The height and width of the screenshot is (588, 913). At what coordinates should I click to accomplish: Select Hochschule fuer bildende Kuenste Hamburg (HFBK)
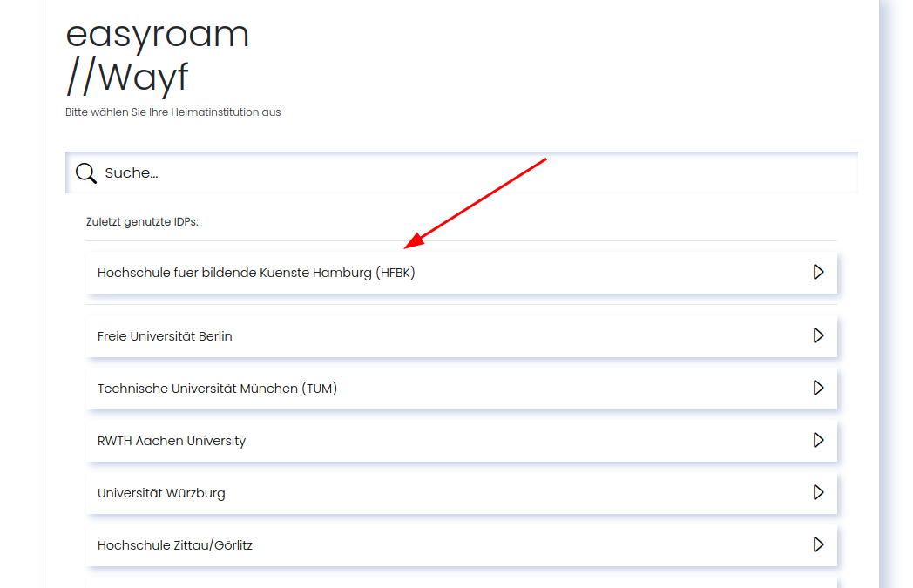tap(462, 273)
